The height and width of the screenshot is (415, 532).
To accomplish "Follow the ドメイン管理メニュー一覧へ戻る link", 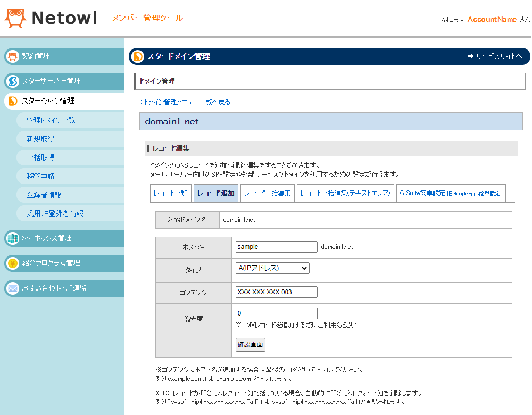I will coord(186,102).
